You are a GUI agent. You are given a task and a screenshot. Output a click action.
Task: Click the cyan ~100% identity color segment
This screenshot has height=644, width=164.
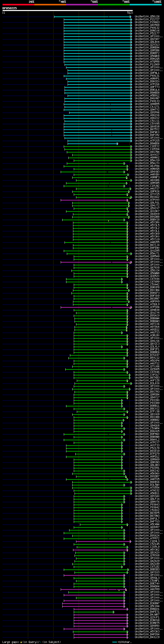[x=146, y=5]
